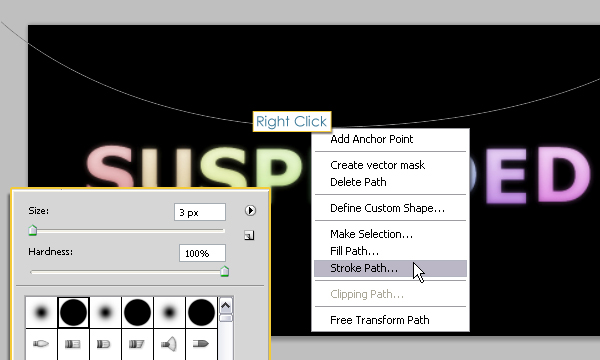The image size is (600, 360).
Task: Click the Hardness percentage field
Action: pos(202,253)
